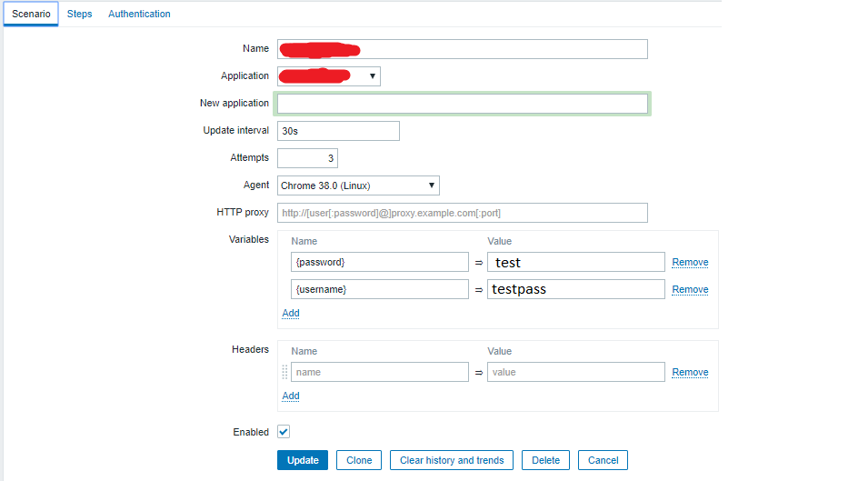Open the Application dropdown
Image resolution: width=868 pixels, height=481 pixels.
tap(329, 76)
